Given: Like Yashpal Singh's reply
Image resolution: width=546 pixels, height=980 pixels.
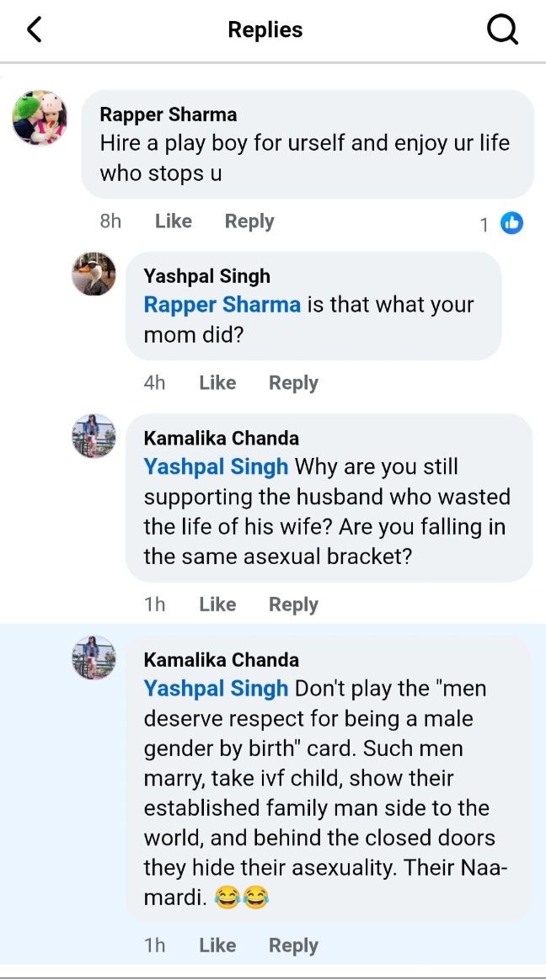Looking at the screenshot, I should coord(217,383).
